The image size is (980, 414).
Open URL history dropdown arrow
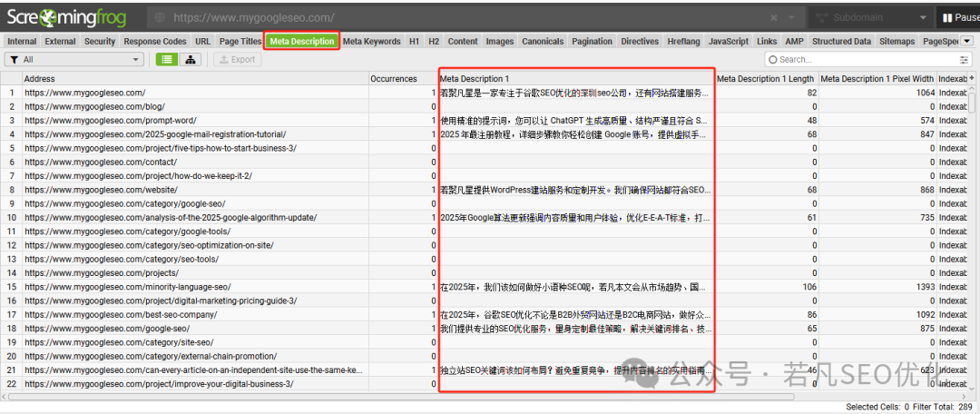coord(792,18)
